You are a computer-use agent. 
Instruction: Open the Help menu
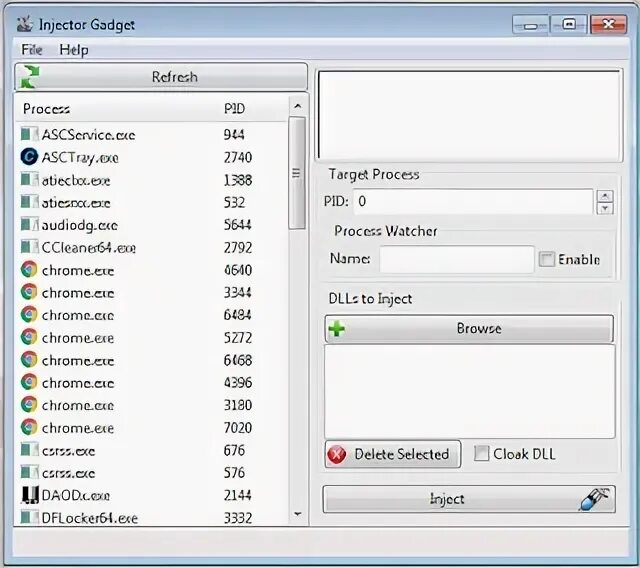coord(74,50)
